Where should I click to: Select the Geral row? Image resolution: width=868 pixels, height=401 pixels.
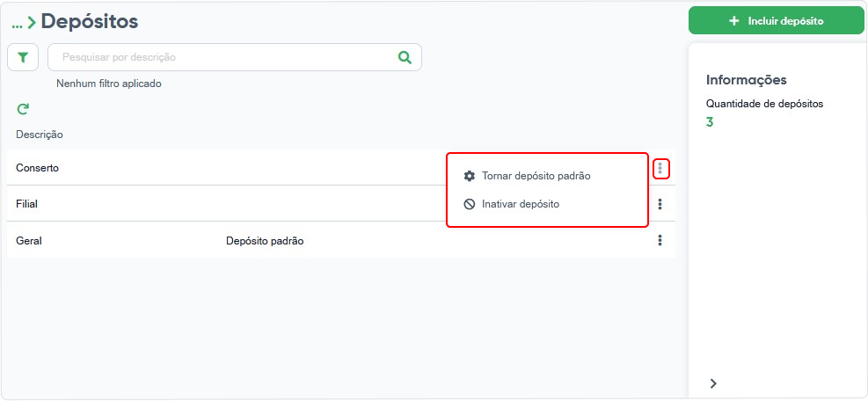[341, 240]
